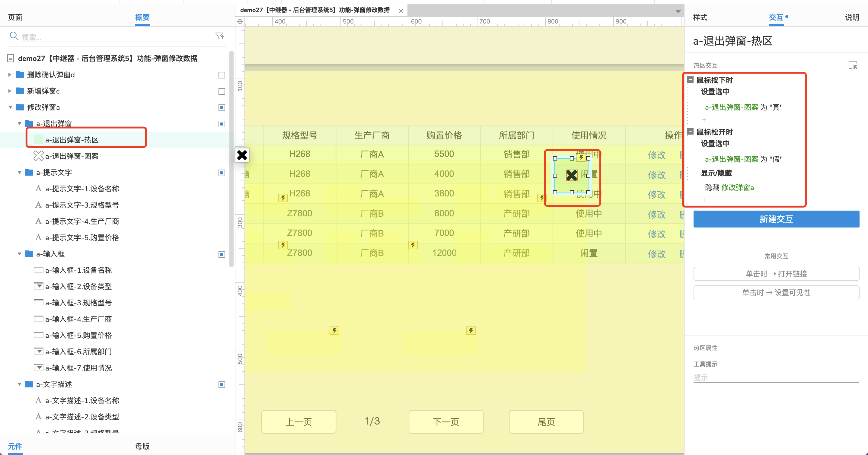This screenshot has height=455, width=868.
Task: Click the X image inside selected hotspot
Action: point(572,175)
